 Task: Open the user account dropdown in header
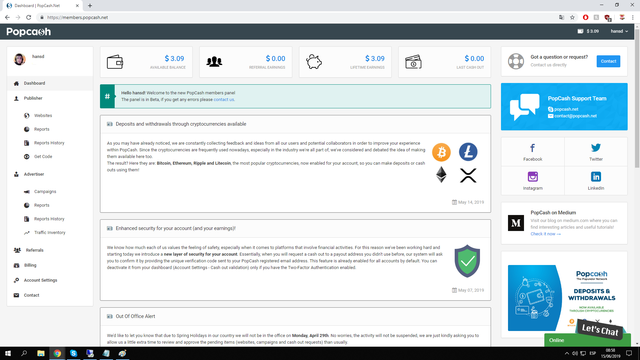[x=619, y=31]
